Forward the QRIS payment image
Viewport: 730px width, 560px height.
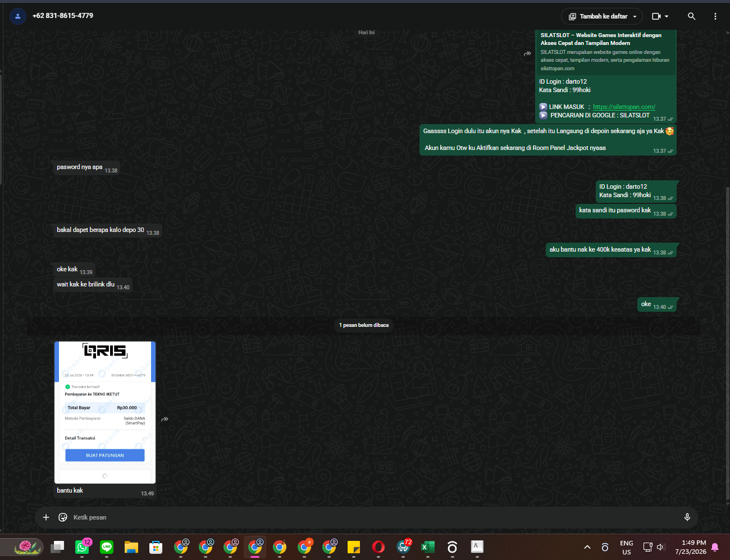(165, 419)
